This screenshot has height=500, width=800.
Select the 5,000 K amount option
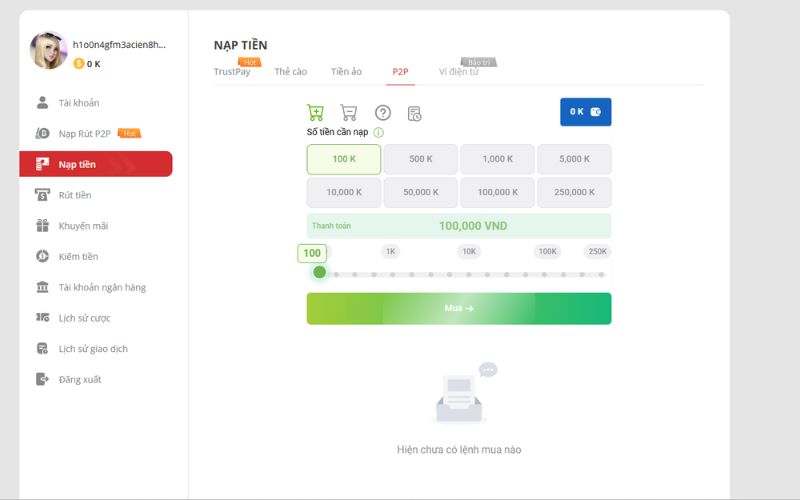[x=574, y=159]
